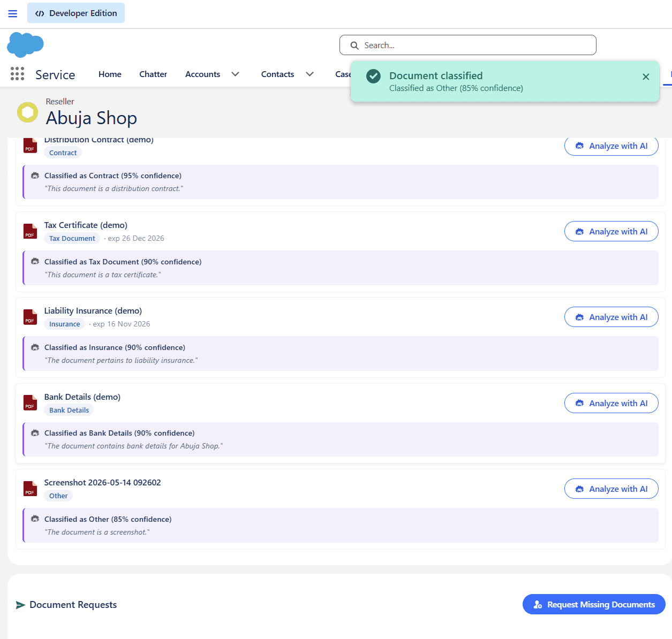The height and width of the screenshot is (639, 672).
Task: Click the Developer Edition button
Action: [x=76, y=13]
